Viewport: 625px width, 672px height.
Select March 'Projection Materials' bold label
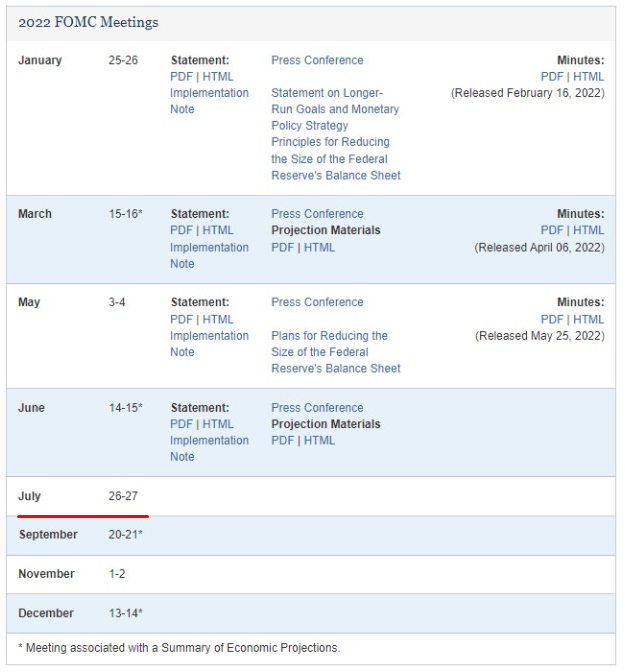coord(326,231)
